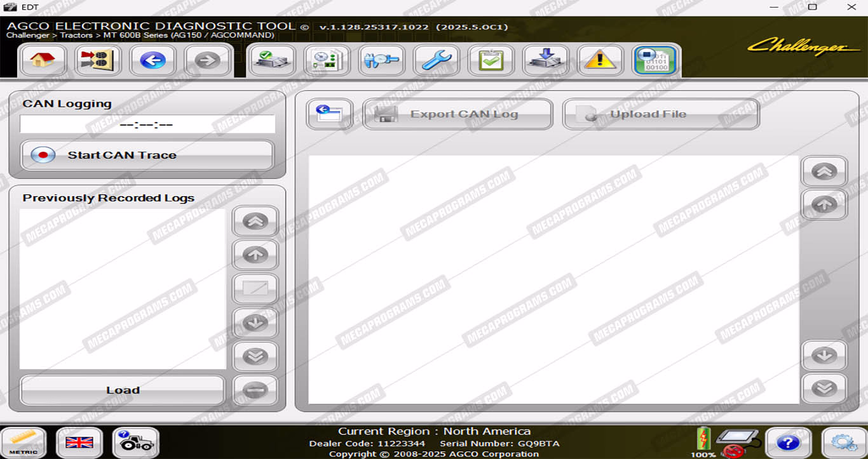Go back with the blue arrow
This screenshot has height=459, width=868.
click(153, 60)
